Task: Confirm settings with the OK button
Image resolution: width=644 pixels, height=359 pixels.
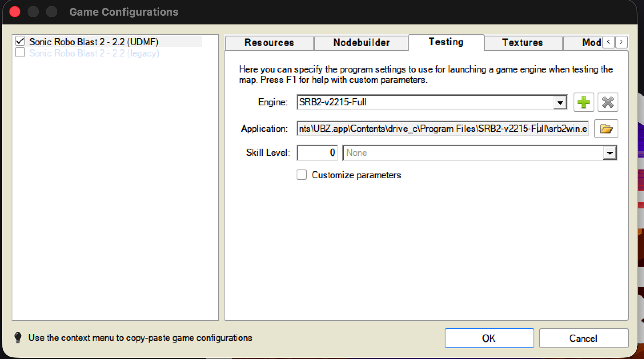Action: (489, 338)
